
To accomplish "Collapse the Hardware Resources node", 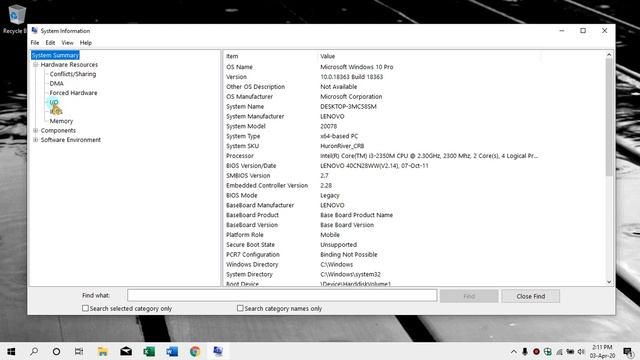I will (x=36, y=64).
